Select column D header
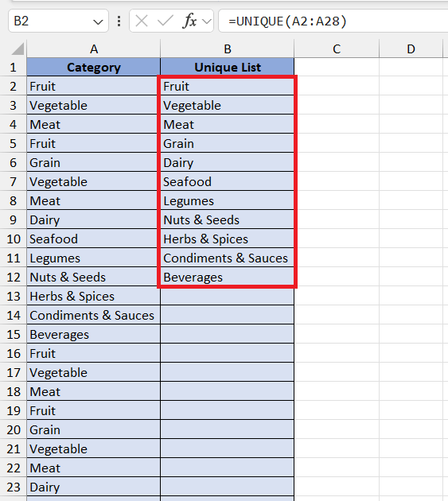Image resolution: width=448 pixels, height=501 pixels. coord(411,49)
